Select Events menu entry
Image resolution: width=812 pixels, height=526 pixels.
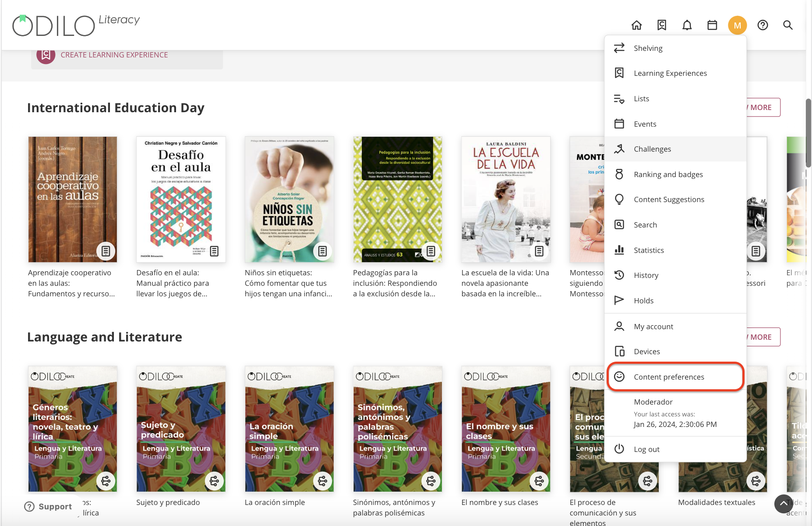675,124
